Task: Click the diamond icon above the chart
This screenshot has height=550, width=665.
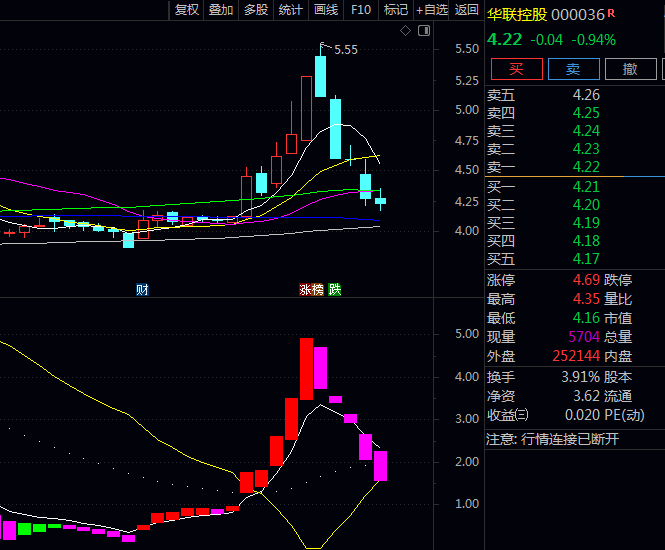Action: (406, 31)
